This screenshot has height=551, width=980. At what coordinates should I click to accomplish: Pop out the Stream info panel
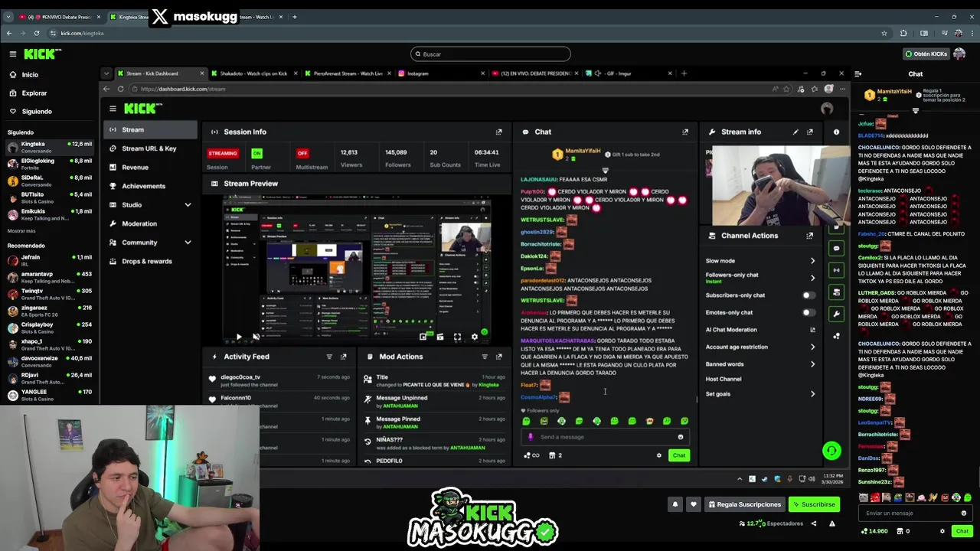(810, 132)
